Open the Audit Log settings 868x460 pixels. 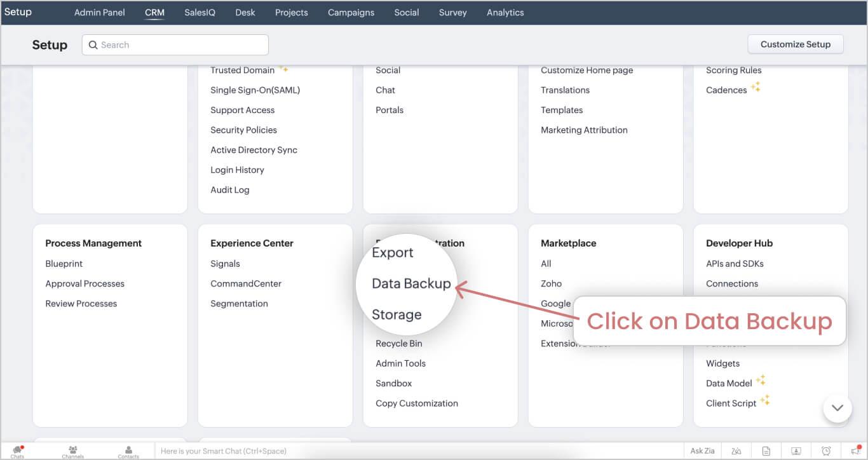pyautogui.click(x=229, y=189)
